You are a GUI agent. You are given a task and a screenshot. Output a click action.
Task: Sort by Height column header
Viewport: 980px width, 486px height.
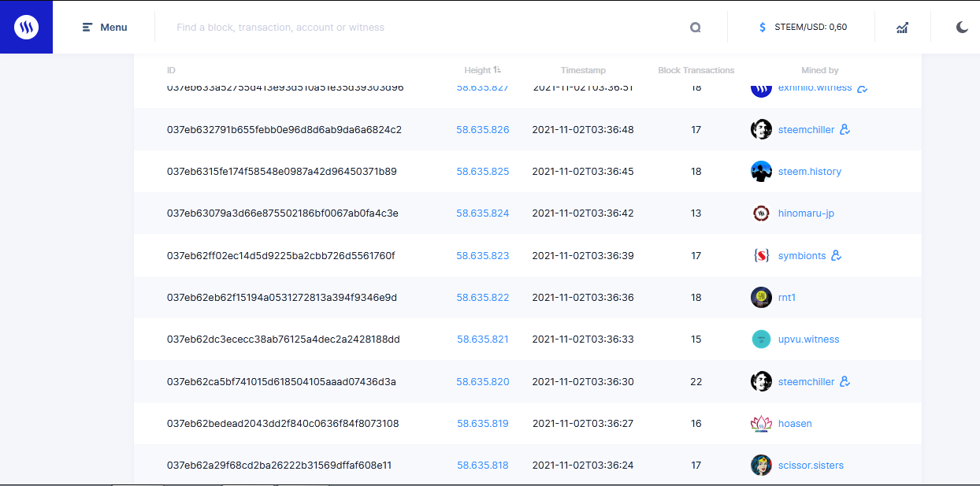click(x=482, y=70)
